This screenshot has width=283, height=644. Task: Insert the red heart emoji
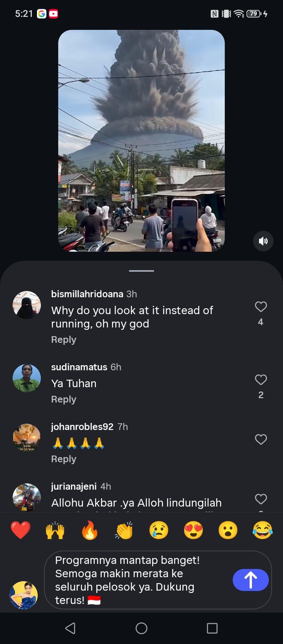pyautogui.click(x=20, y=530)
